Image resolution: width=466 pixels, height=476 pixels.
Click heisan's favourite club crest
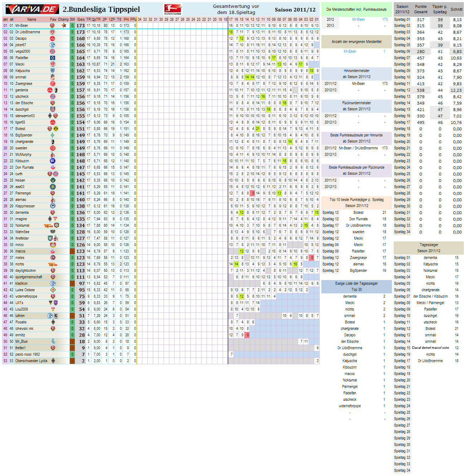[53, 180]
